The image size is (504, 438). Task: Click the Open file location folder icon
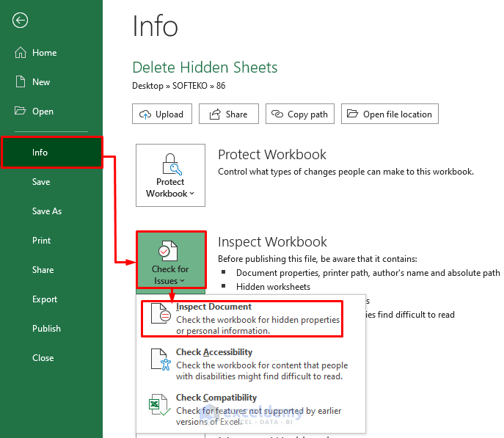point(352,114)
